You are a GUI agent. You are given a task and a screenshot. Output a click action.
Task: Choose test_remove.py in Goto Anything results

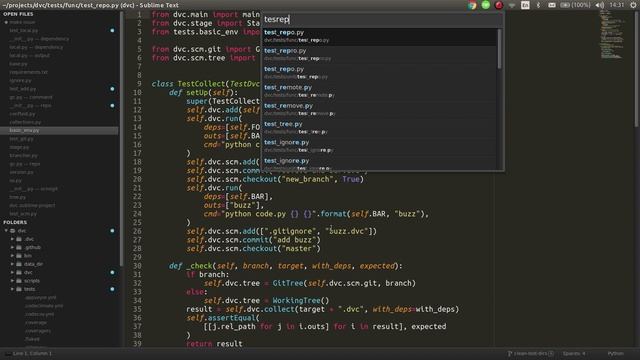[380, 109]
